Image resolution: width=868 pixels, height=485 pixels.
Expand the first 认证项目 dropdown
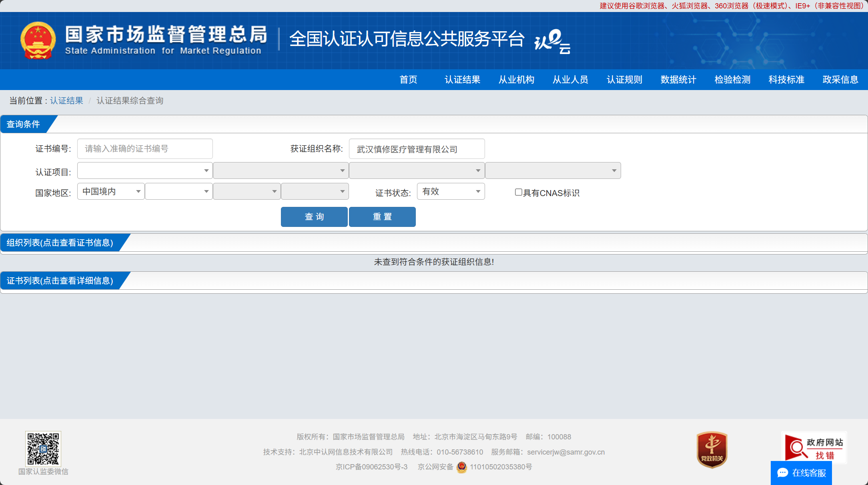point(144,171)
